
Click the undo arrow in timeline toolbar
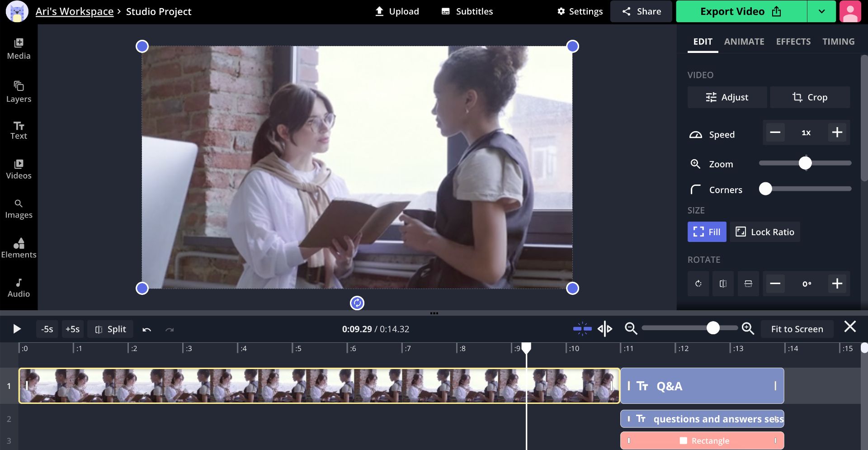146,329
